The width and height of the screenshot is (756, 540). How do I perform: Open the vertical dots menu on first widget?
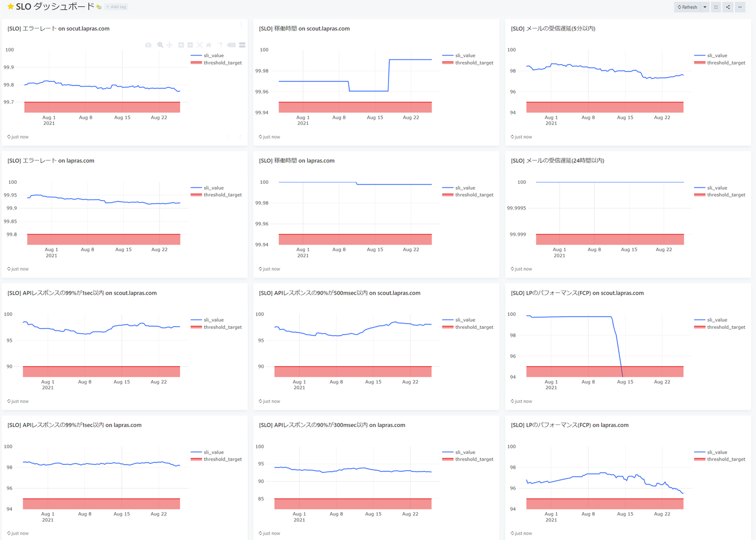[x=241, y=25]
